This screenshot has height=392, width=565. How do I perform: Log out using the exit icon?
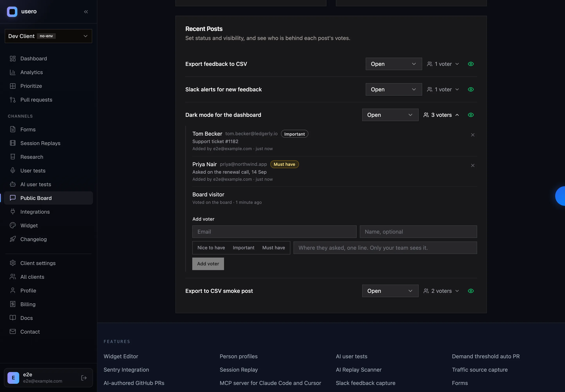84,378
